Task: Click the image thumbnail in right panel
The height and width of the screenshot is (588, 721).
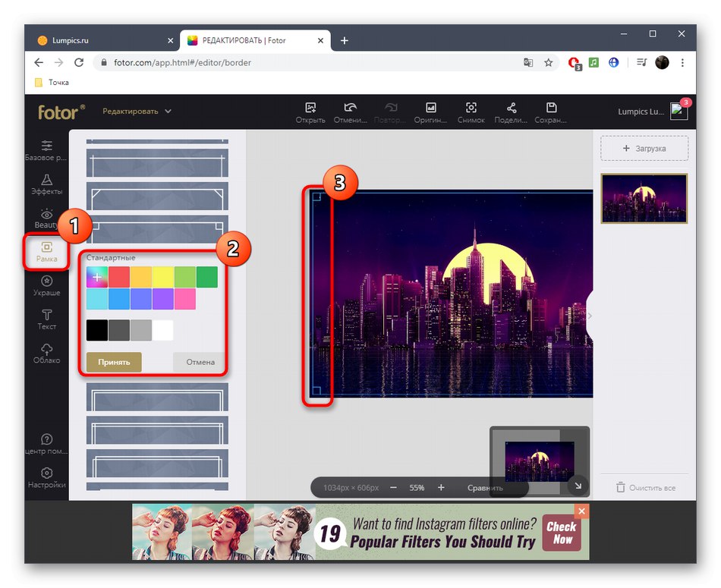Action: click(644, 198)
